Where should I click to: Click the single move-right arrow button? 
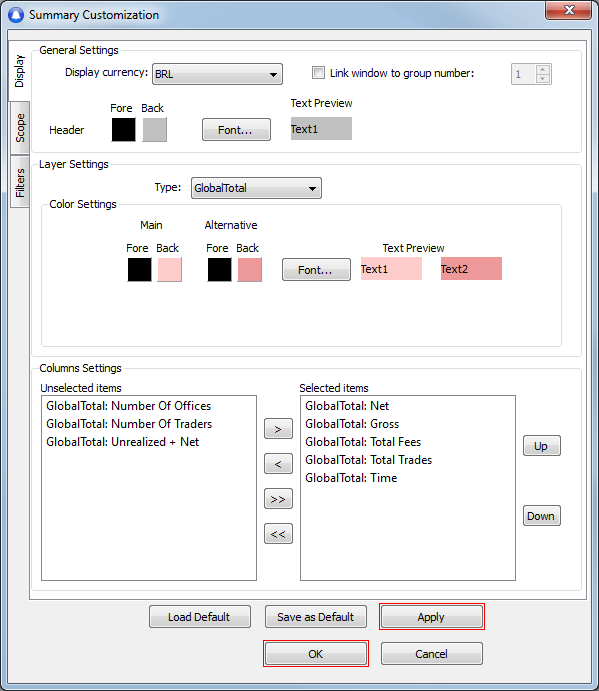click(278, 429)
